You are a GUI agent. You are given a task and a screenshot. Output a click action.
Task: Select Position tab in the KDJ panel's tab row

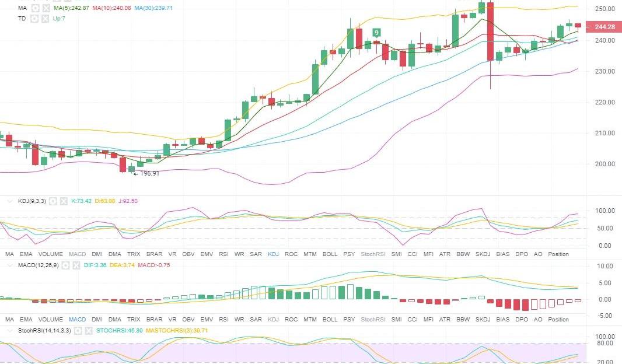(x=558, y=254)
